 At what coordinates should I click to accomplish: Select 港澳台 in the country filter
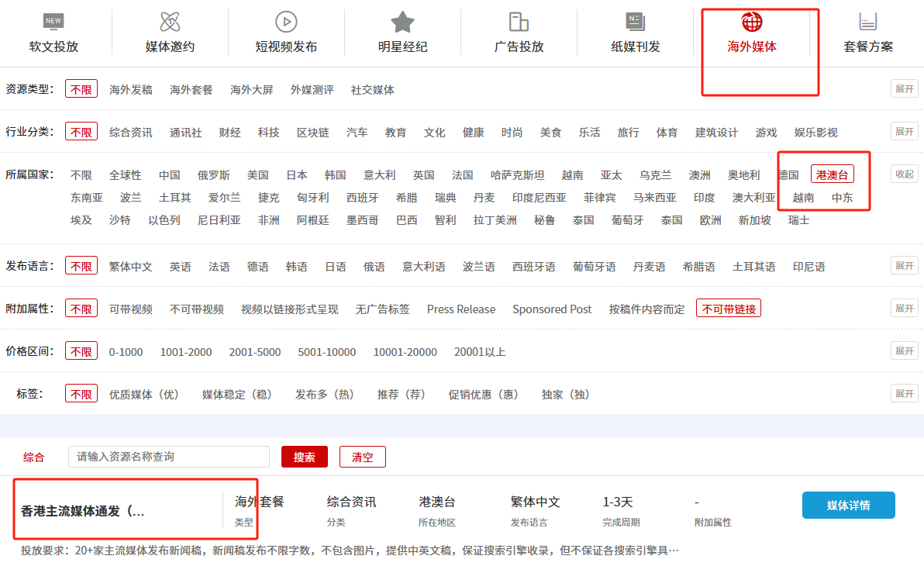coord(833,174)
